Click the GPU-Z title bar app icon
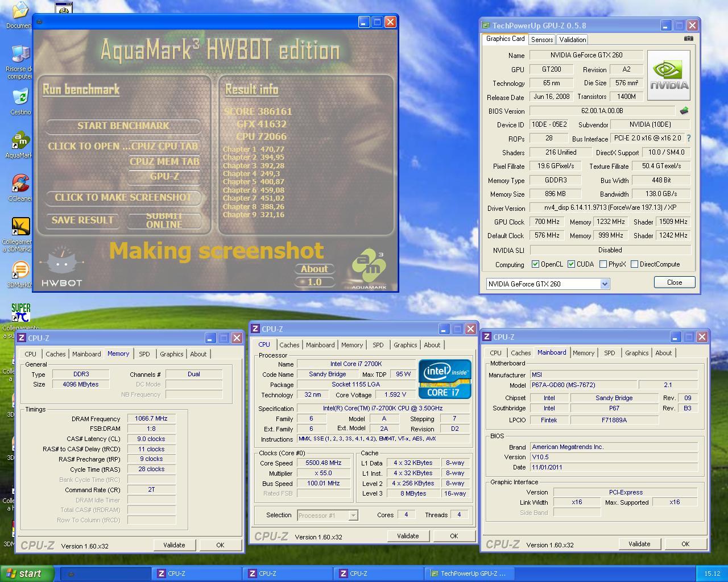This screenshot has width=728, height=582. click(x=486, y=26)
